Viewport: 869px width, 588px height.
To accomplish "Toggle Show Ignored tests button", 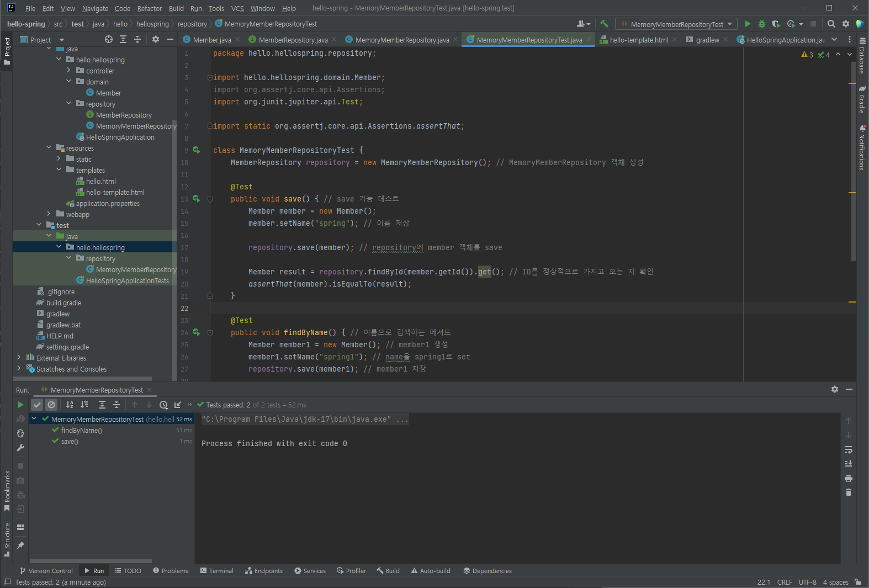I will (51, 405).
